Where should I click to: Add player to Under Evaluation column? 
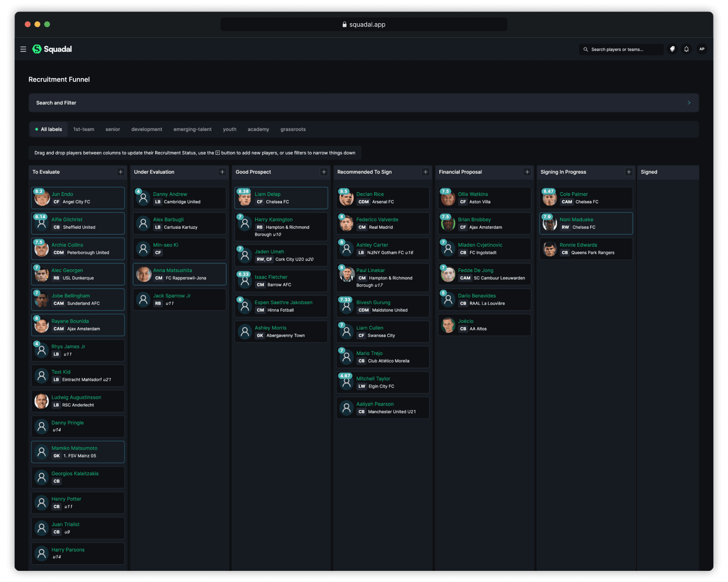[x=222, y=172]
